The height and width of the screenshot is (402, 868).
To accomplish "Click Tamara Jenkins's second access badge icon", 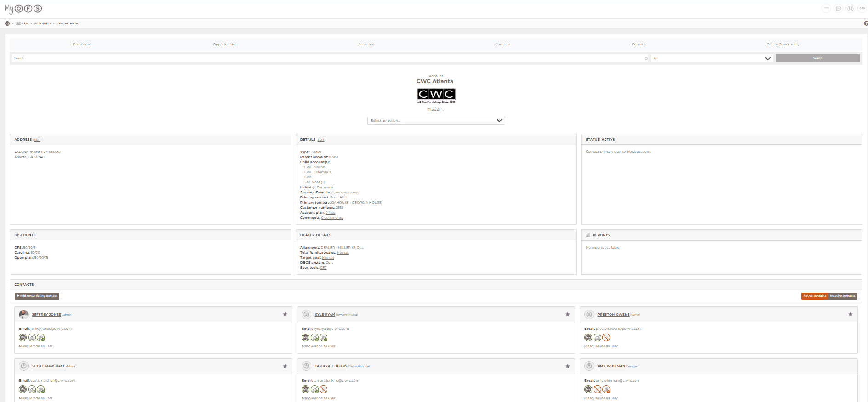I will [314, 389].
